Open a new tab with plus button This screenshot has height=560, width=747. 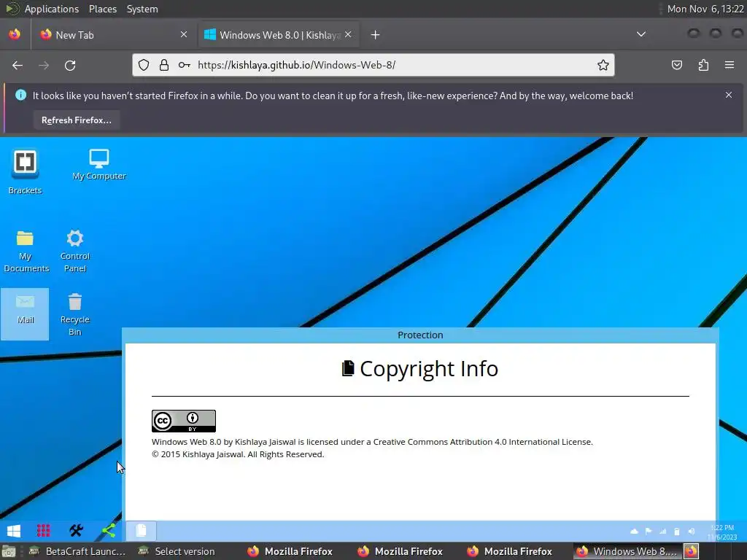376,35
